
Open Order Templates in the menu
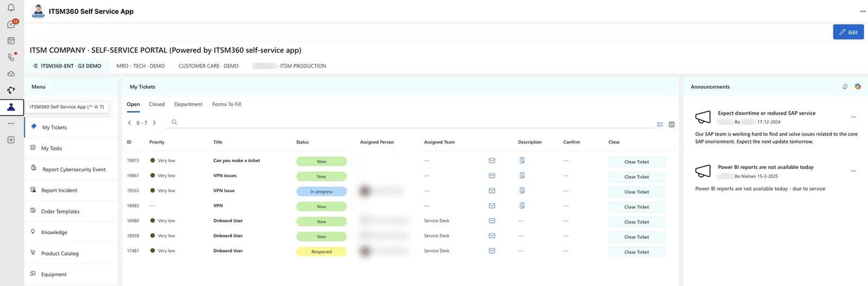click(72, 212)
